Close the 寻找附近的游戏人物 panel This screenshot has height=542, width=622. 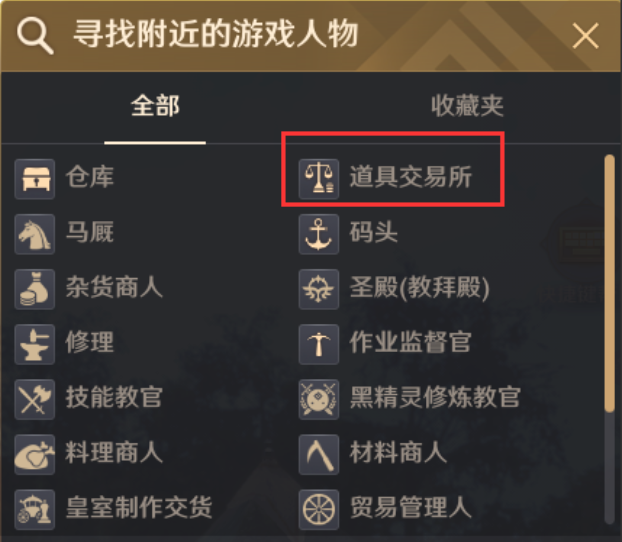point(585,37)
